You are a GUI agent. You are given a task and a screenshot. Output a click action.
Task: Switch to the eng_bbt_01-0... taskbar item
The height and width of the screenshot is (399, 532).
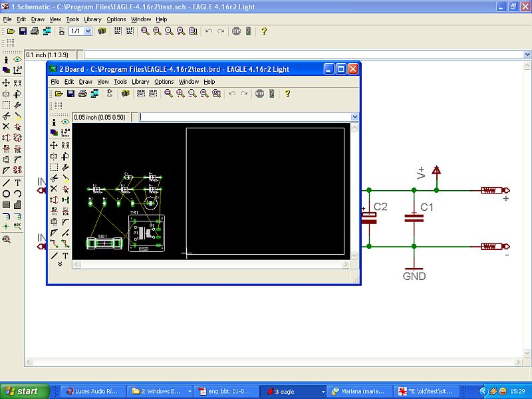[x=227, y=391]
